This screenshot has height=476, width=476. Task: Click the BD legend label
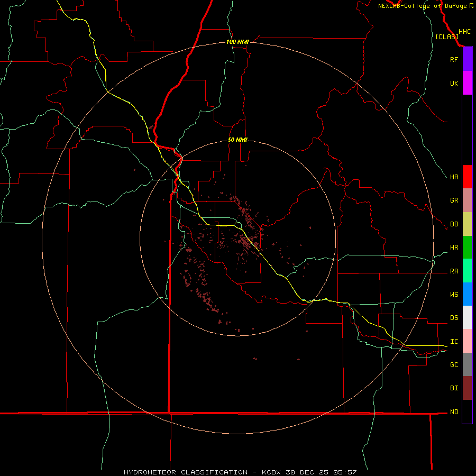[454, 224]
